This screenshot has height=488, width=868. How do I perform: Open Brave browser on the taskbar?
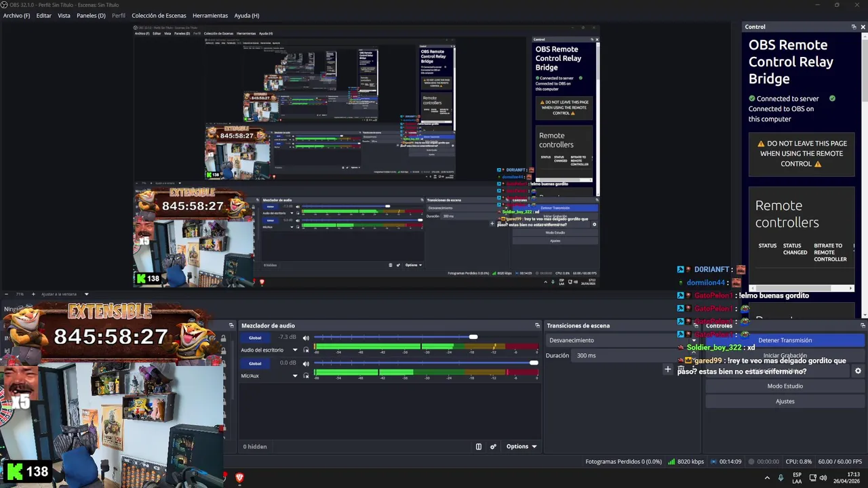click(239, 478)
